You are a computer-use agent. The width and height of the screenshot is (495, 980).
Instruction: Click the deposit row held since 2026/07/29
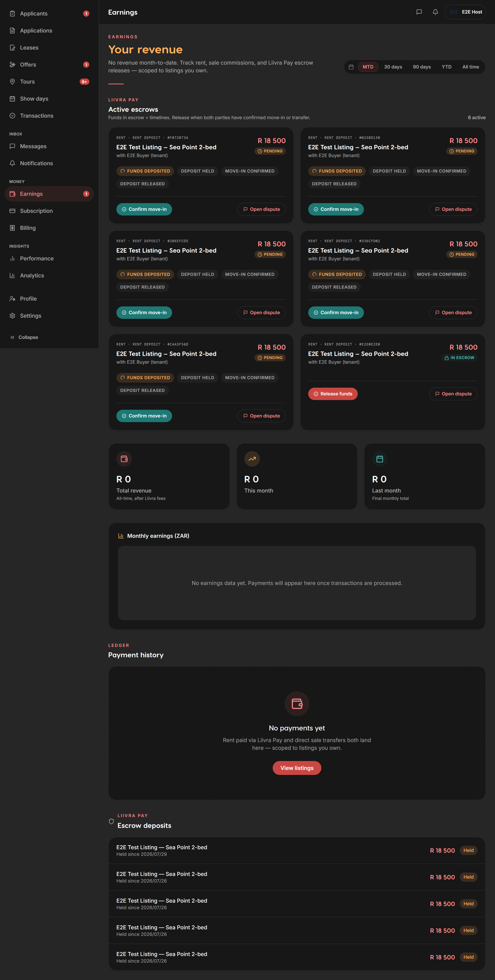(297, 851)
